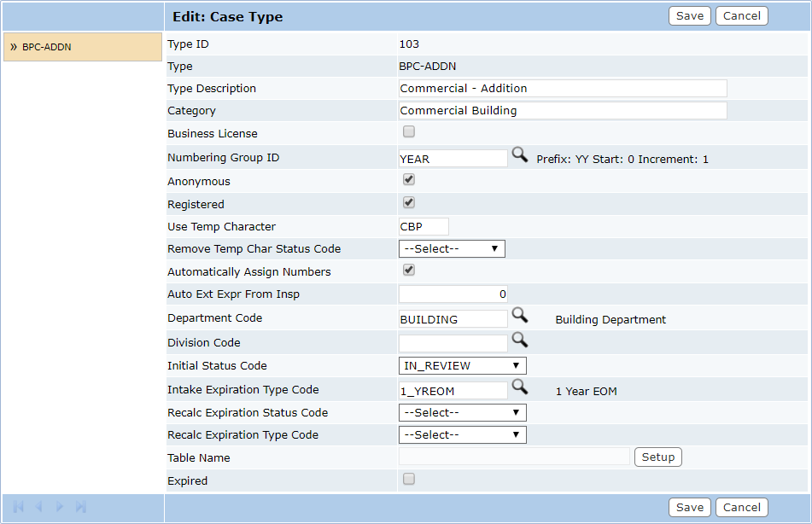Screen dimensions: 812x524
Task: Click the Type Description input field
Action: [x=562, y=88]
